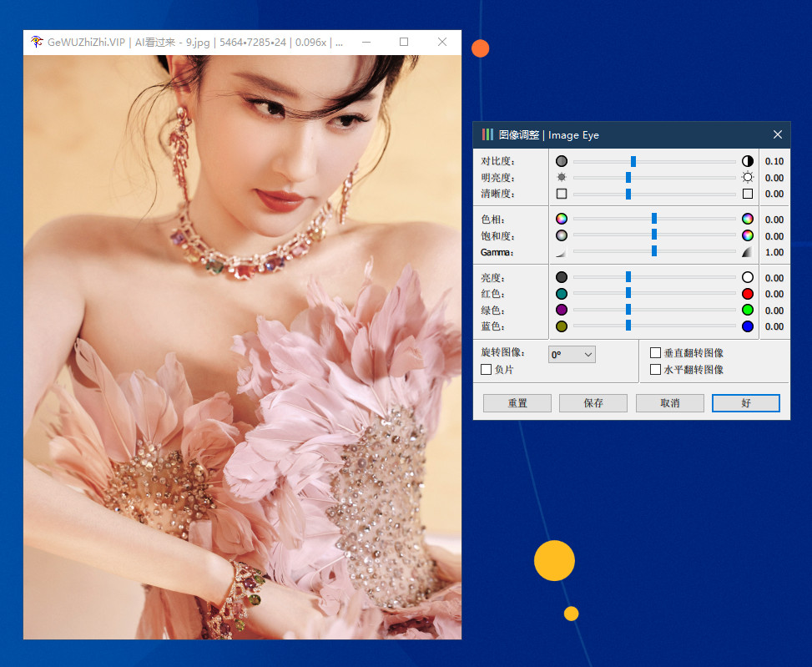
Task: Click the 色相 slider handle
Action: (654, 218)
